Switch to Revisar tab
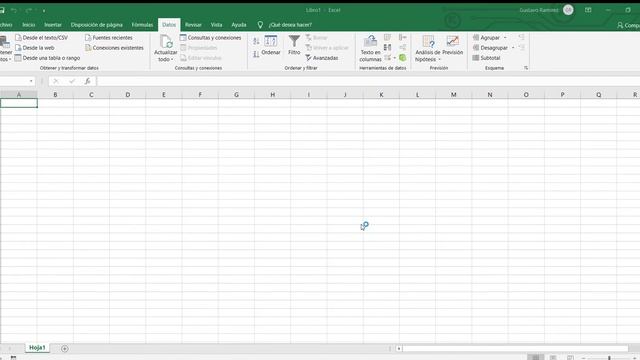The image size is (640, 360). click(193, 25)
